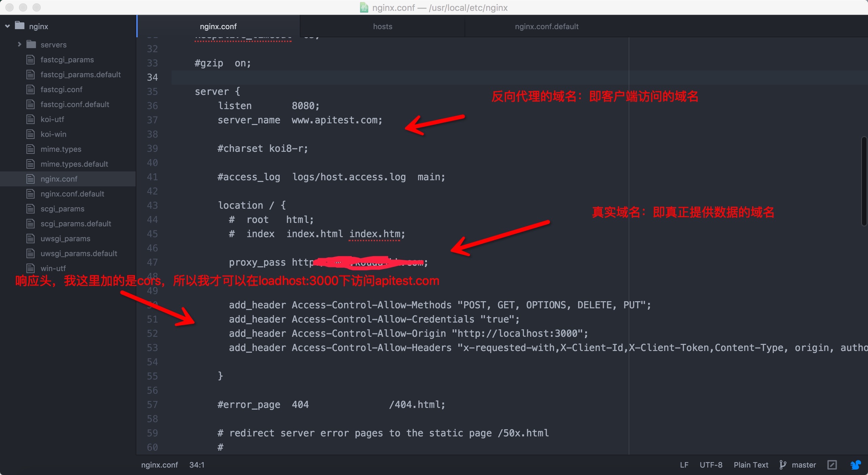The height and width of the screenshot is (475, 868).
Task: Click the nginx.conf file name in status bar
Action: pos(159,465)
